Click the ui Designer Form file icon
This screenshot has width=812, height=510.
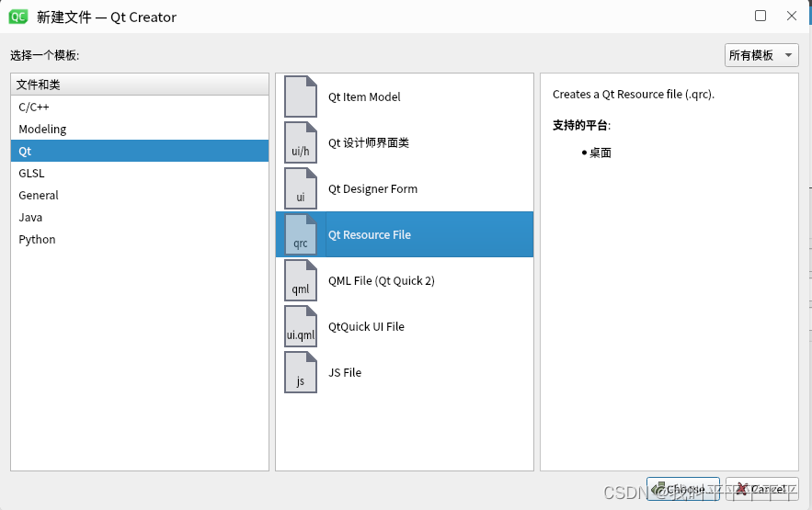click(301, 188)
